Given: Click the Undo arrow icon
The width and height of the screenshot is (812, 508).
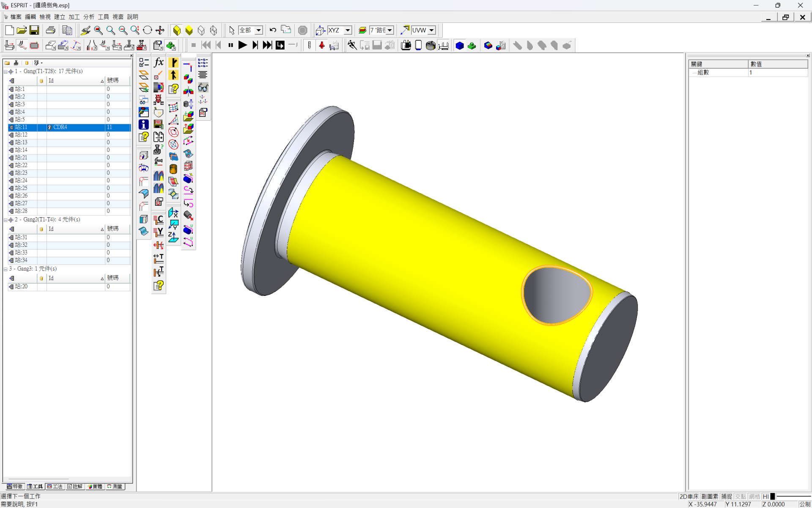Looking at the screenshot, I should tap(273, 30).
